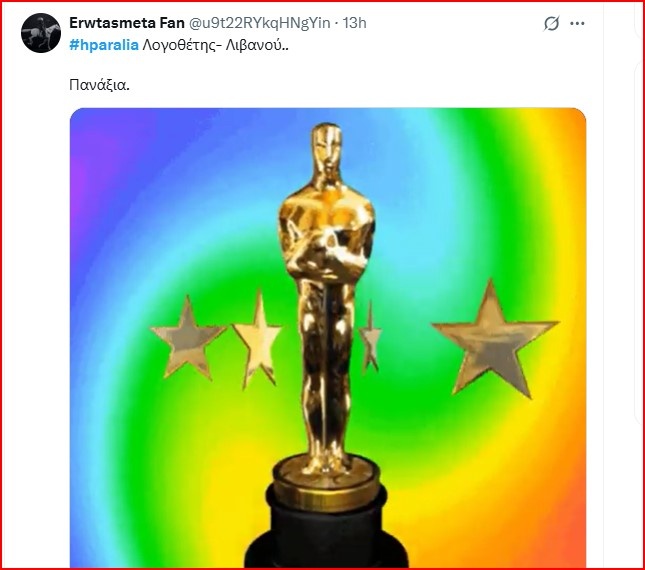Open the #hparalia hashtag link
The height and width of the screenshot is (570, 645).
[x=104, y=45]
